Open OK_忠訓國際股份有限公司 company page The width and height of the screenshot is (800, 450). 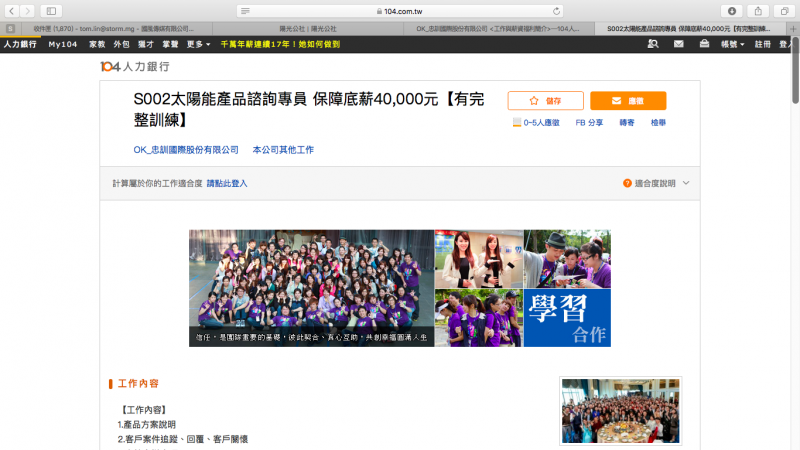[x=186, y=149]
